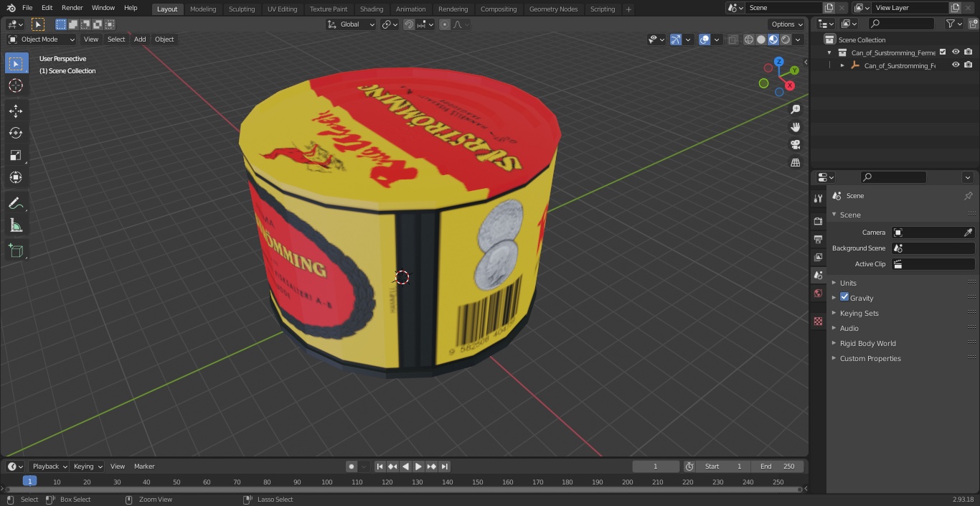Open the Object Mode dropdown
980x506 pixels.
tap(41, 39)
